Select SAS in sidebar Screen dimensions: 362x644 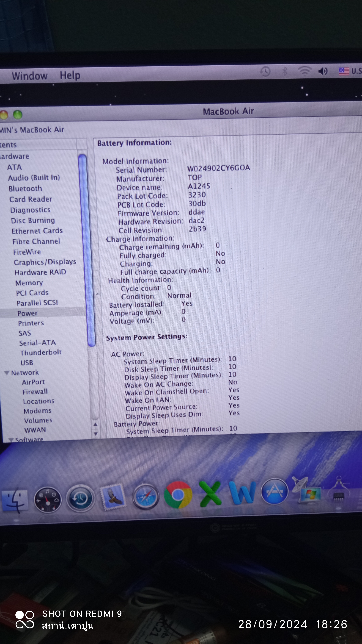[25, 333]
